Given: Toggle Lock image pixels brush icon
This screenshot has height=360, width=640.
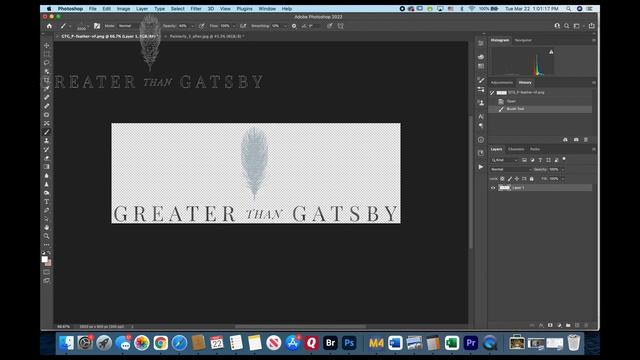Looking at the screenshot, I should (510, 179).
